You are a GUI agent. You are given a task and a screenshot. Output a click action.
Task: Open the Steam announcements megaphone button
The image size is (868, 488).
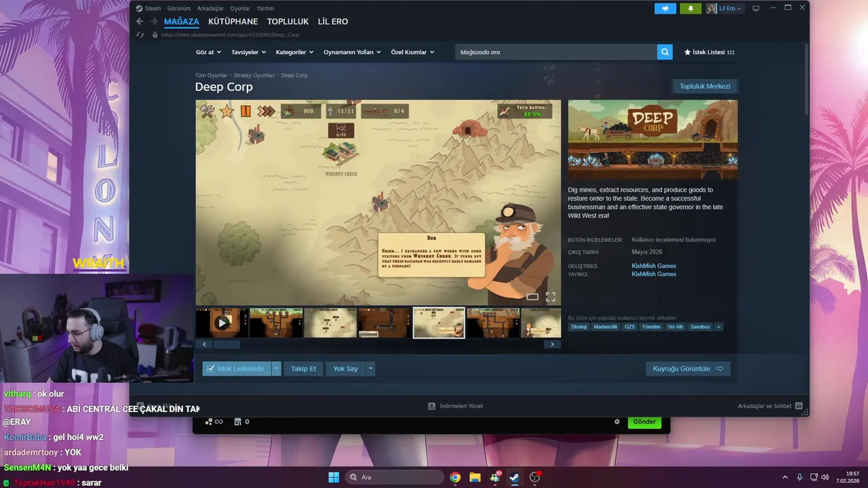tap(665, 8)
